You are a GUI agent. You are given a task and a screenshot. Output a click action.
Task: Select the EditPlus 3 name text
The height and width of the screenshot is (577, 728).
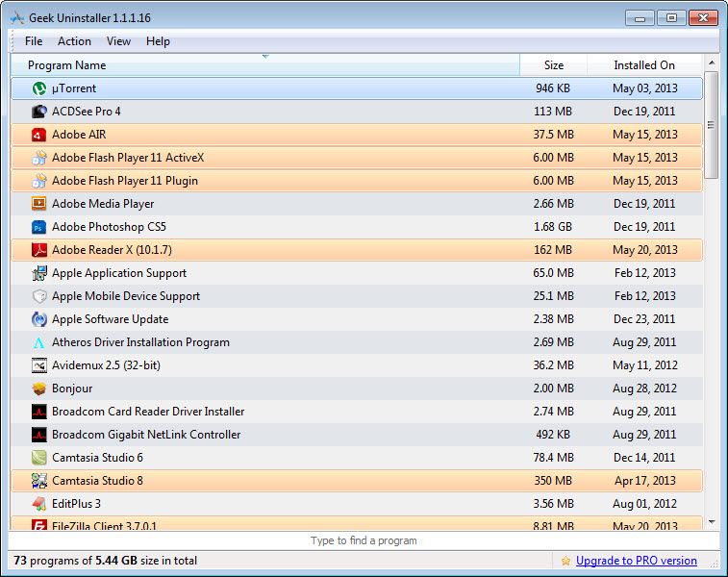[76, 504]
